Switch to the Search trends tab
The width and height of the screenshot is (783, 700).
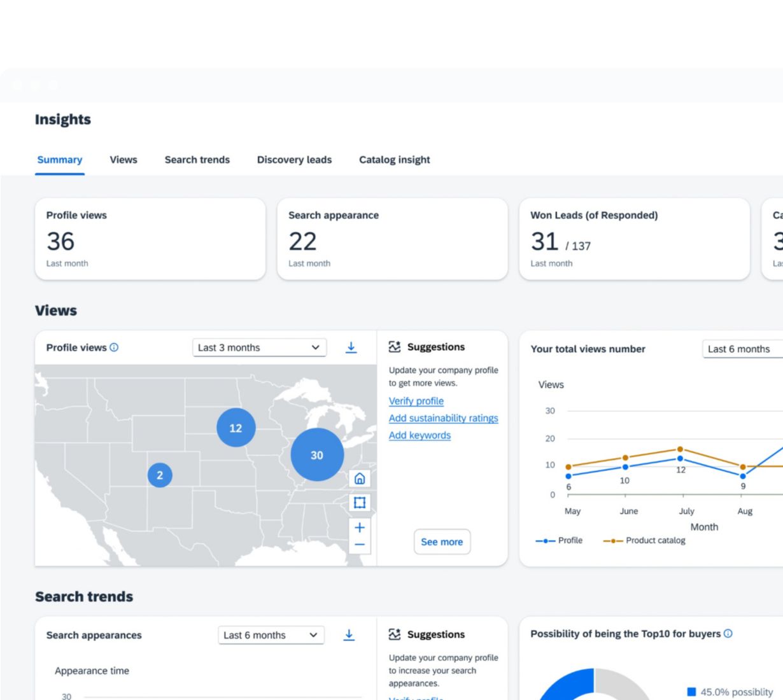click(197, 160)
